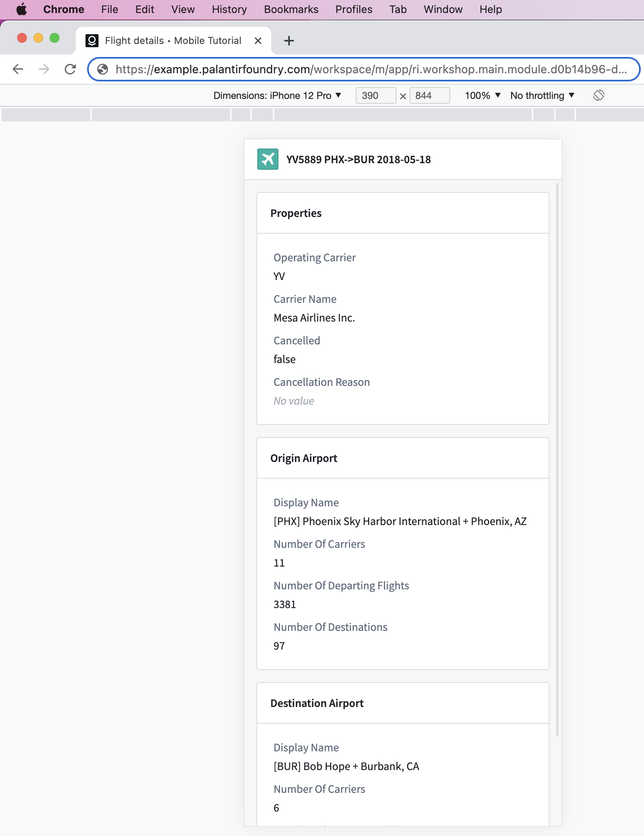Open the Window menu
Image resolution: width=644 pixels, height=836 pixels.
pyautogui.click(x=443, y=9)
